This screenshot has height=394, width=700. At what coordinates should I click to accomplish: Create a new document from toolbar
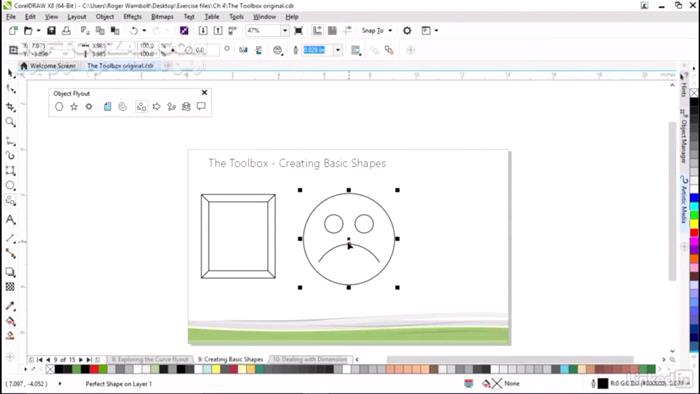pyautogui.click(x=13, y=30)
